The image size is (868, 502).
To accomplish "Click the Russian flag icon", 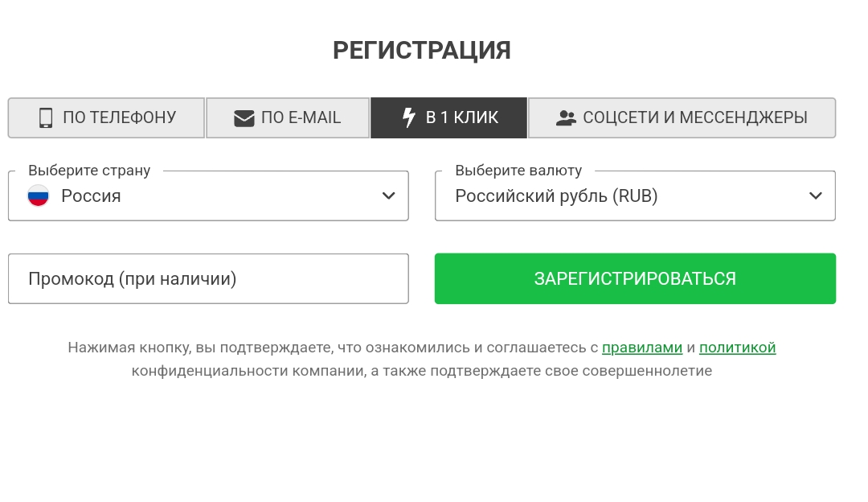I will point(39,195).
